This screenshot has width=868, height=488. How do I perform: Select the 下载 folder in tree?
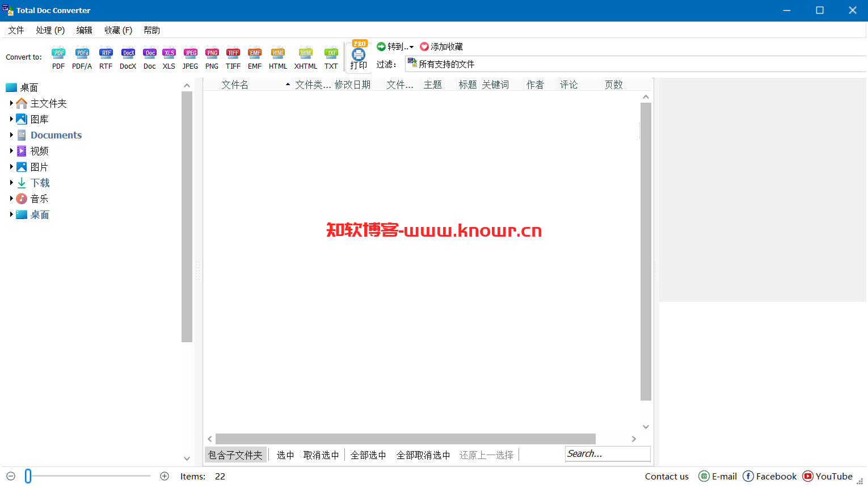(40, 183)
